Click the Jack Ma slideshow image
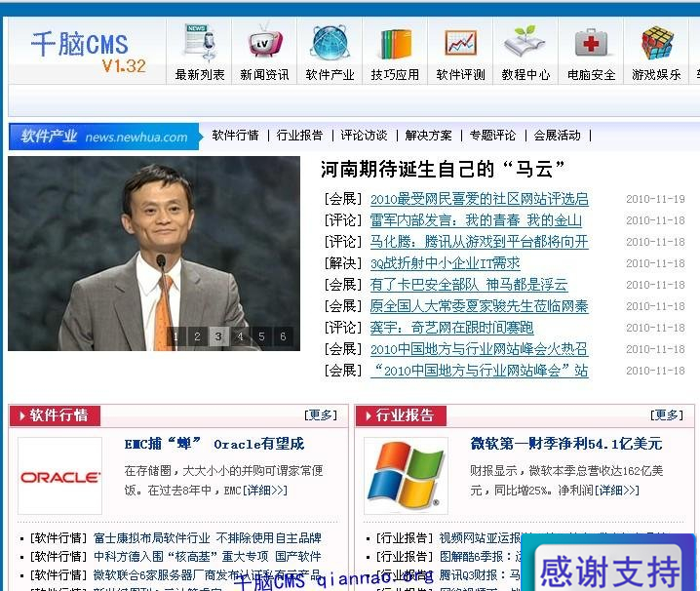700x591 pixels. coord(154,254)
